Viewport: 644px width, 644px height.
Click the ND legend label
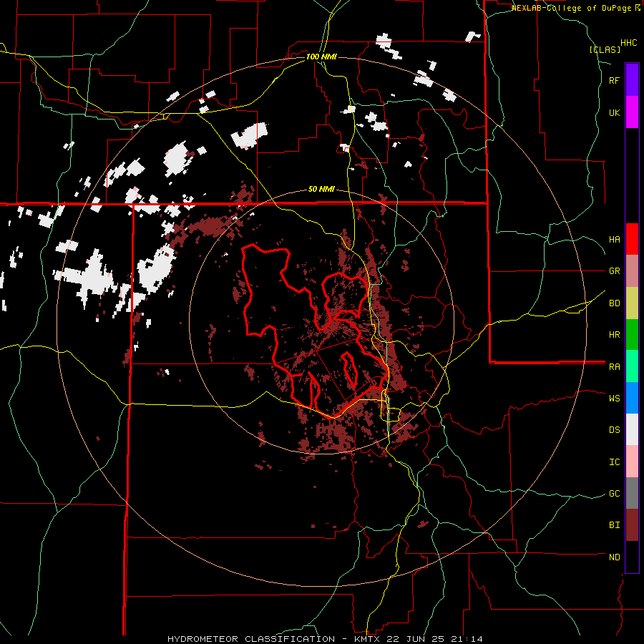pos(614,557)
